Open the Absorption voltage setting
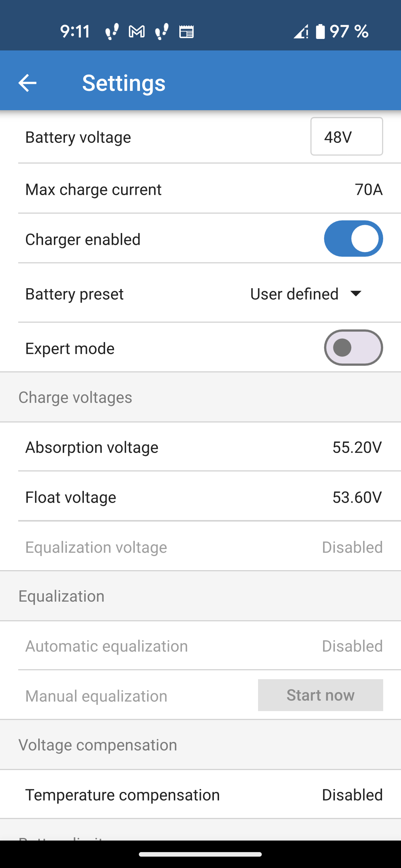This screenshot has height=868, width=401. pyautogui.click(x=200, y=447)
